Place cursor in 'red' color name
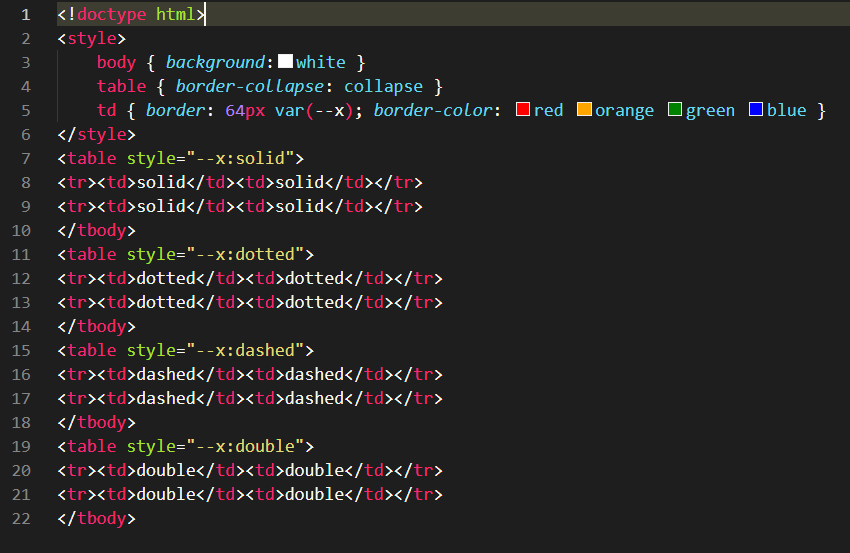Screen dimensions: 850x553 click(548, 110)
